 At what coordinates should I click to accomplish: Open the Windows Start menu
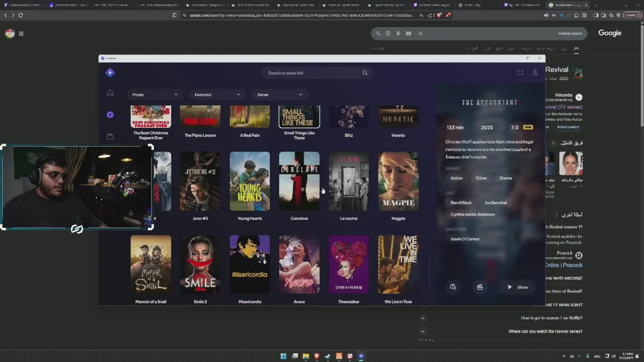coord(283,356)
